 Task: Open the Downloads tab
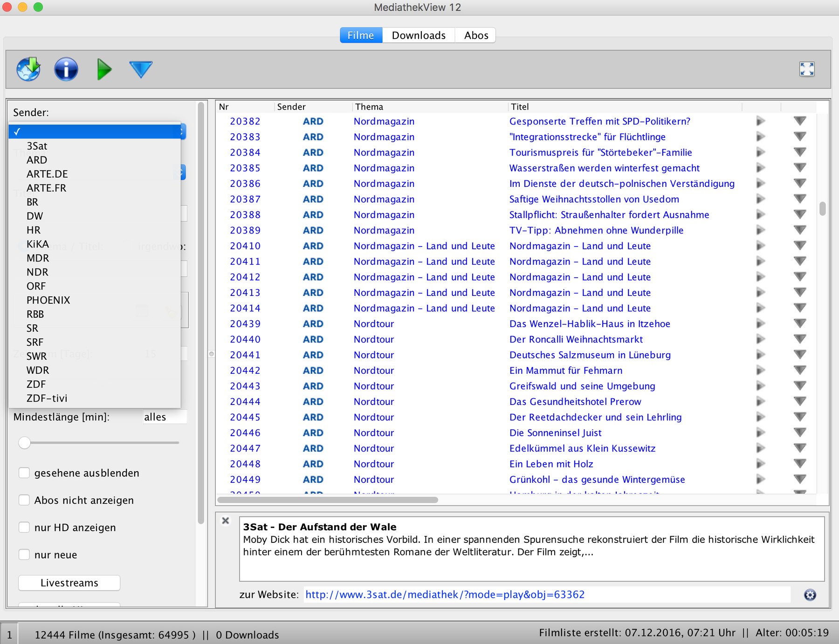(419, 35)
